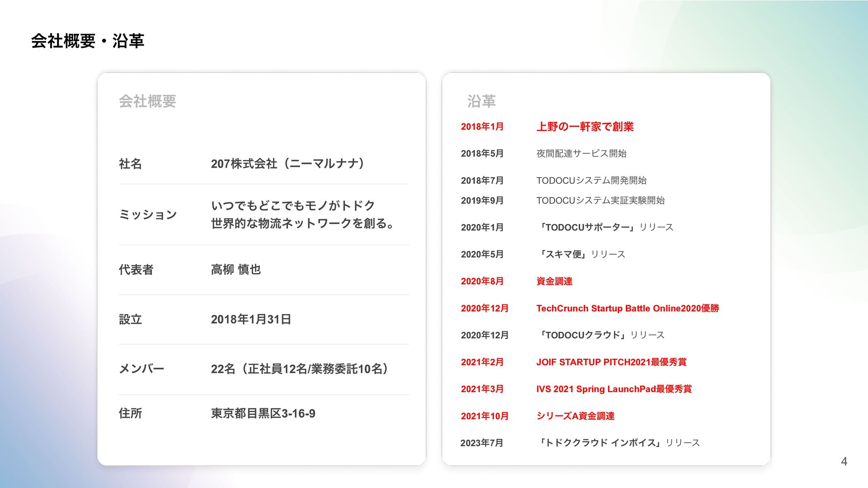The width and height of the screenshot is (868, 488).
Task: Click TODOCUサポーター release entry
Action: coord(604,227)
